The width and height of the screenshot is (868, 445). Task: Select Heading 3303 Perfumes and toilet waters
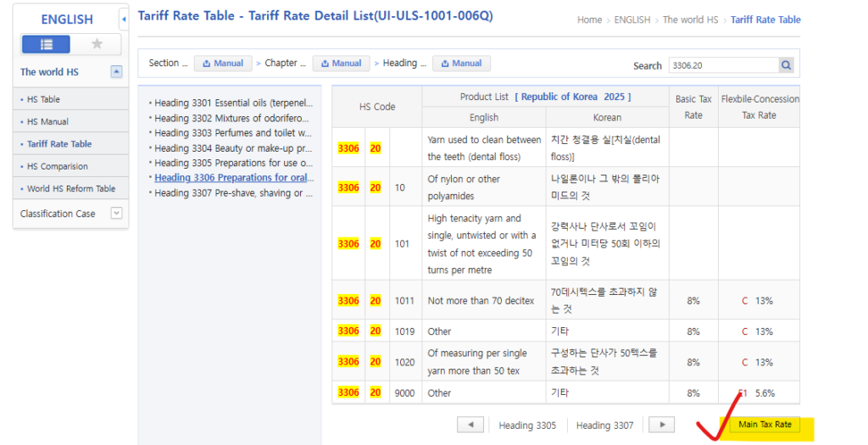(233, 133)
